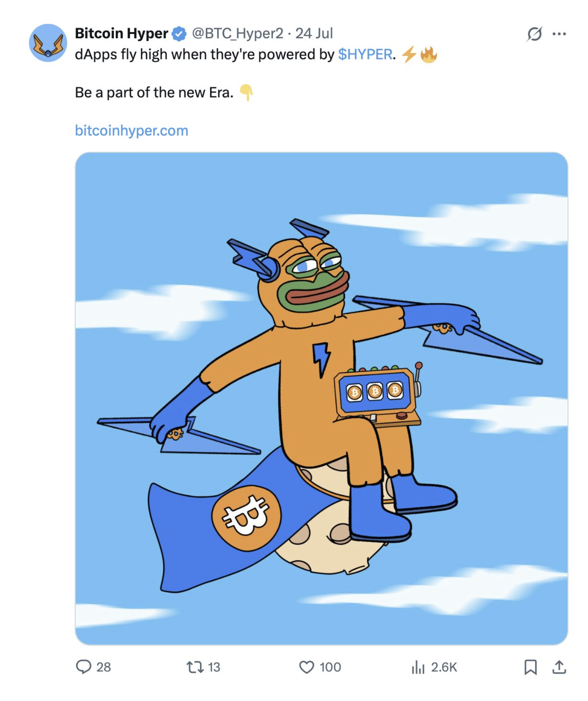The width and height of the screenshot is (588, 701).
Task: Open the three-dot More options menu
Action: 559,34
